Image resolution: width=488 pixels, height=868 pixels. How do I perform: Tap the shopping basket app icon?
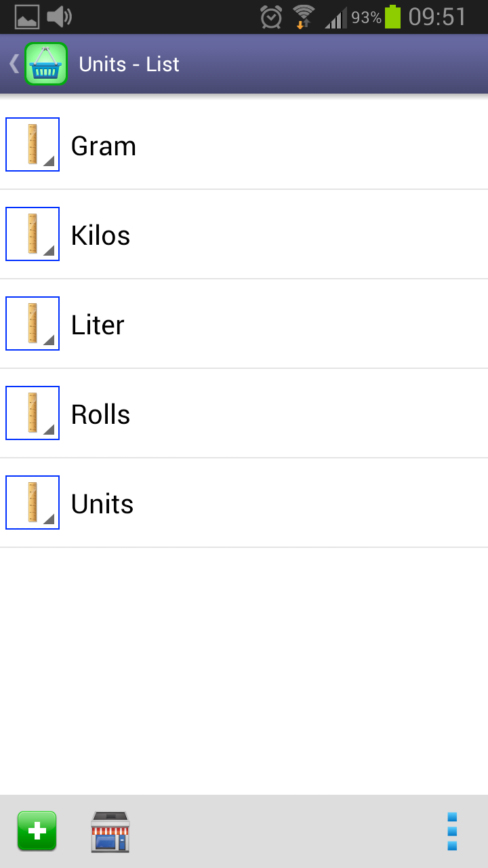[46, 64]
